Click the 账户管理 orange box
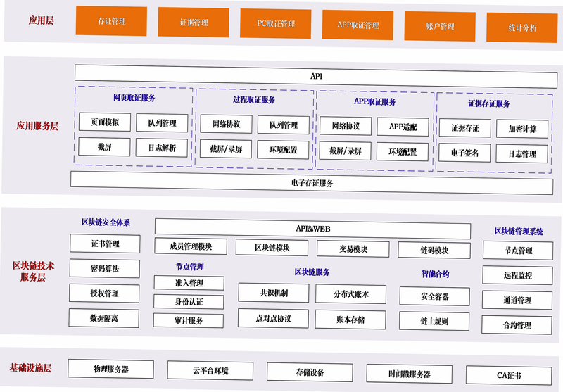563x392 pixels. (440, 26)
